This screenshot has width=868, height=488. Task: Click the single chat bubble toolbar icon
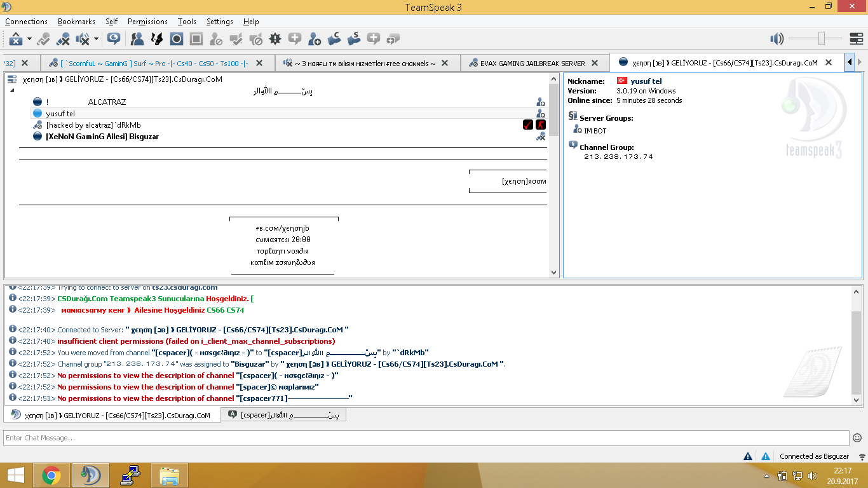(x=114, y=39)
